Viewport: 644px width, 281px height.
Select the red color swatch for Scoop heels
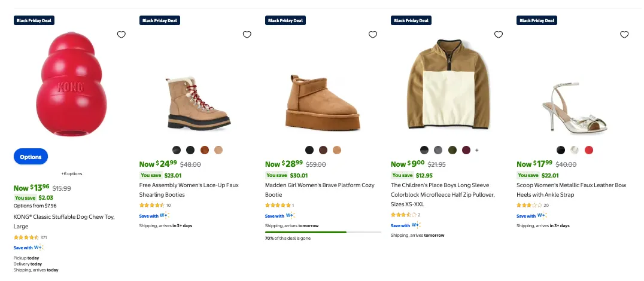(x=589, y=150)
